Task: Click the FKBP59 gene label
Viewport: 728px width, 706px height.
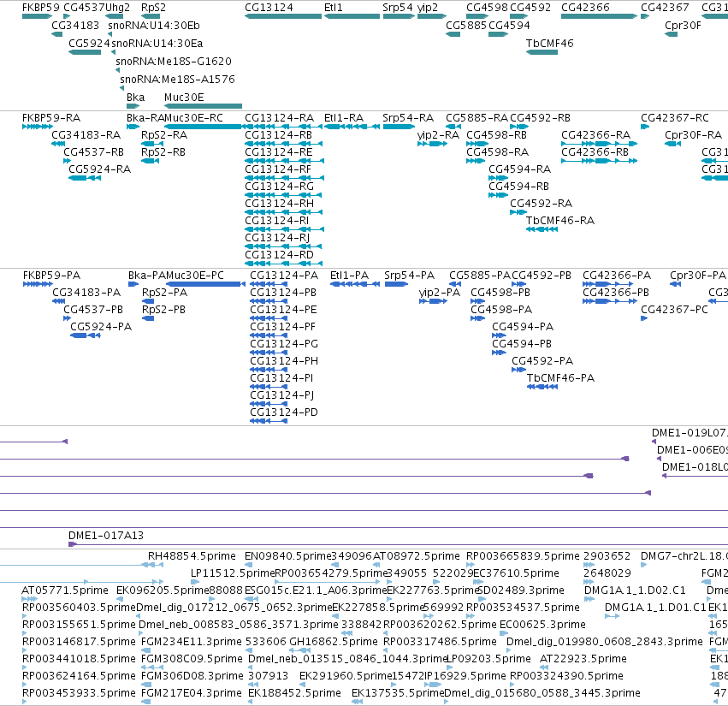Action: [x=41, y=8]
